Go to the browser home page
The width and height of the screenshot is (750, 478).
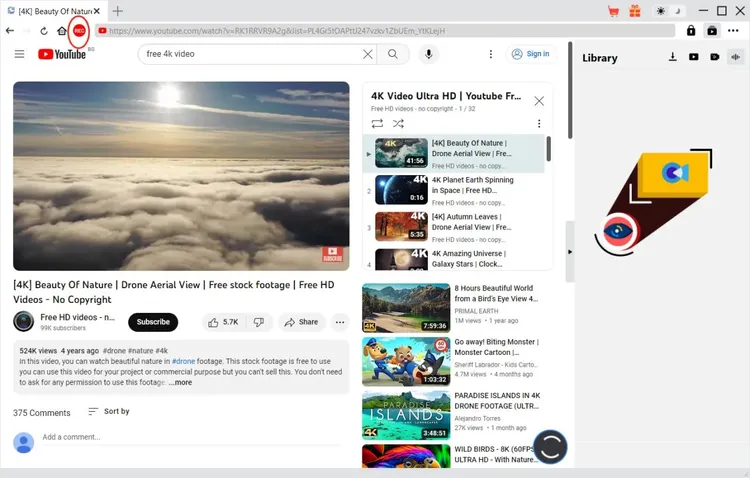61,31
